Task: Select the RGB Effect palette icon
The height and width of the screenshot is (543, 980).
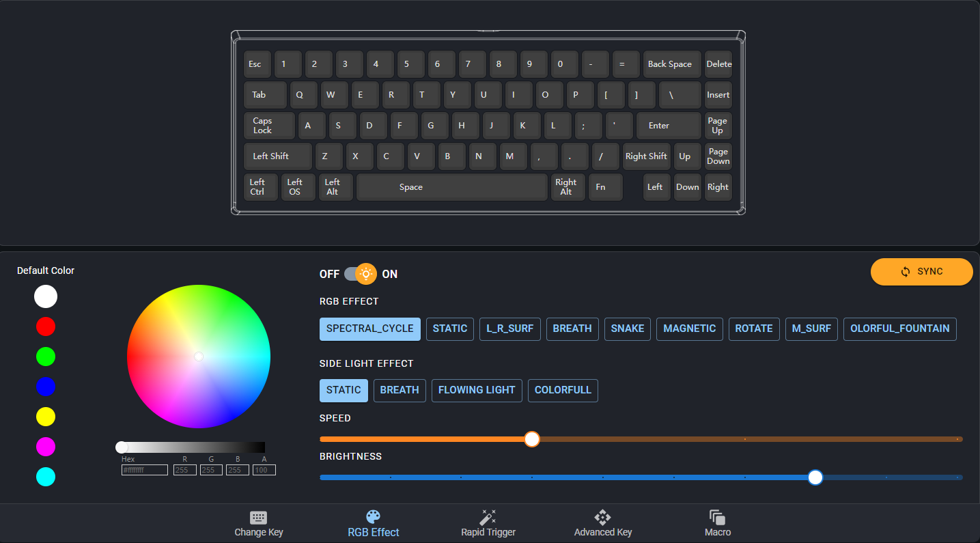Action: [x=373, y=517]
